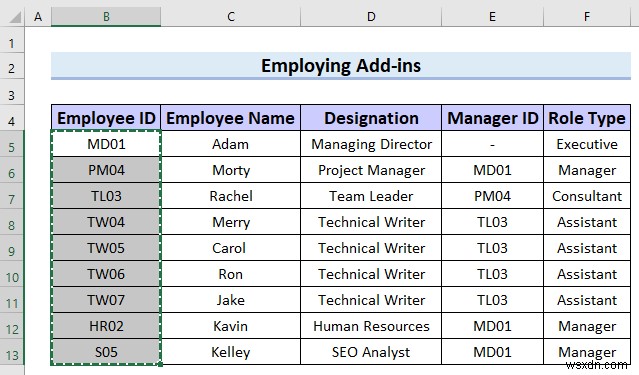Image resolution: width=639 pixels, height=375 pixels.
Task: Click Rachel's Manager ID cell PM04
Action: [492, 196]
